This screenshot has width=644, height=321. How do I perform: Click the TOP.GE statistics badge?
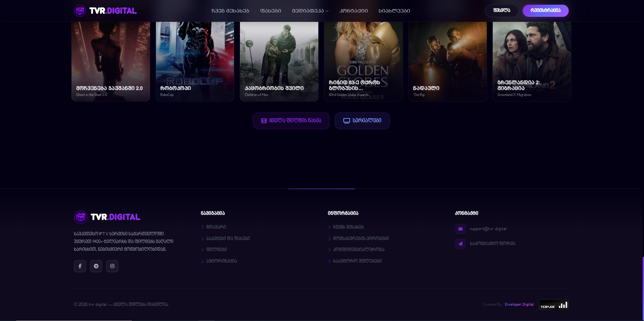[554, 305]
